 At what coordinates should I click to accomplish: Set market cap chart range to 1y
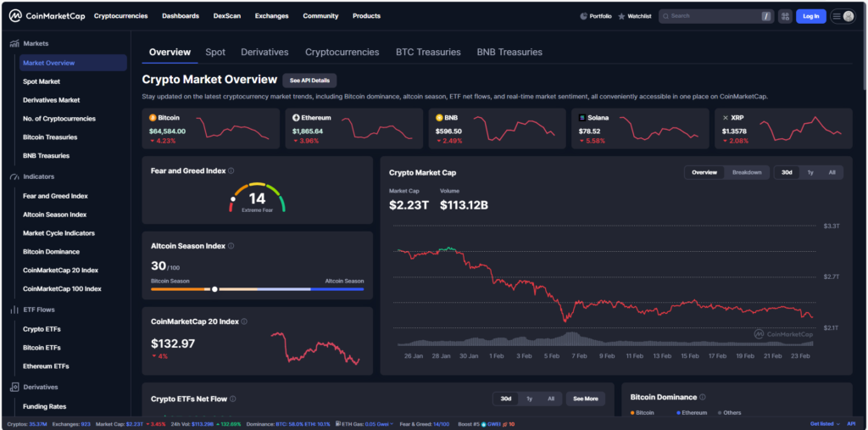810,172
